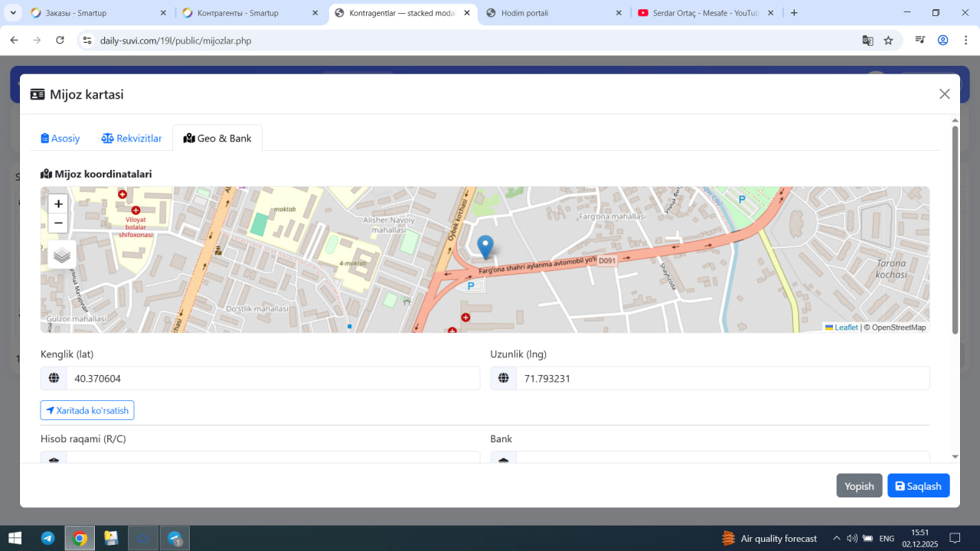Open Telegram icon with unread badge in taskbar
This screenshot has height=551, width=980.
pyautogui.click(x=175, y=538)
